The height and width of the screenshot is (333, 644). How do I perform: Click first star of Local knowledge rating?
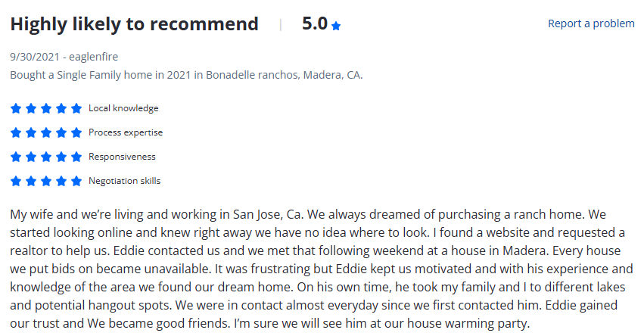coord(16,108)
